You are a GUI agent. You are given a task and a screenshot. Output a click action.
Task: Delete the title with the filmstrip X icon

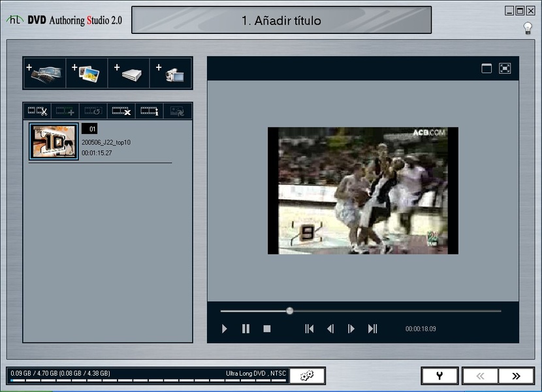coord(121,111)
